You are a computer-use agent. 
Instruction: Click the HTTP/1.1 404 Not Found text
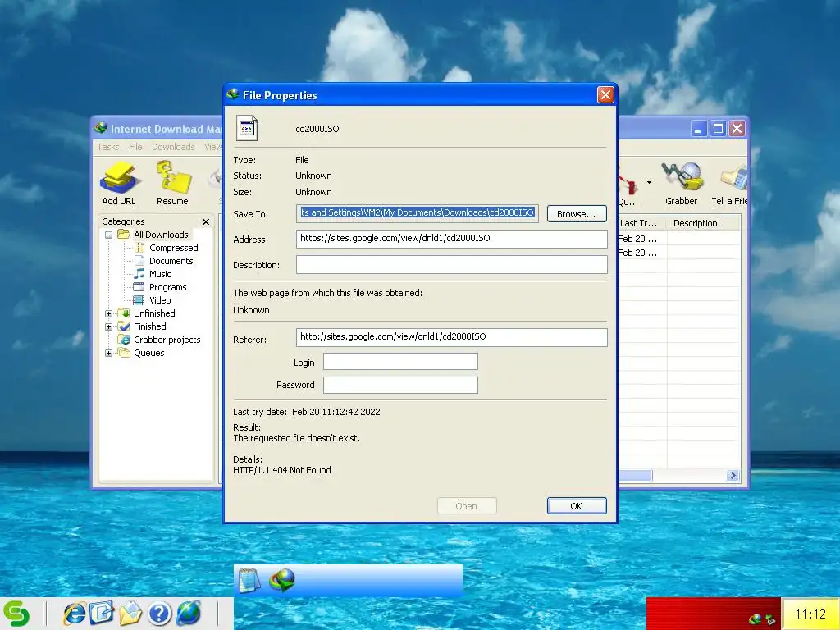tap(282, 470)
